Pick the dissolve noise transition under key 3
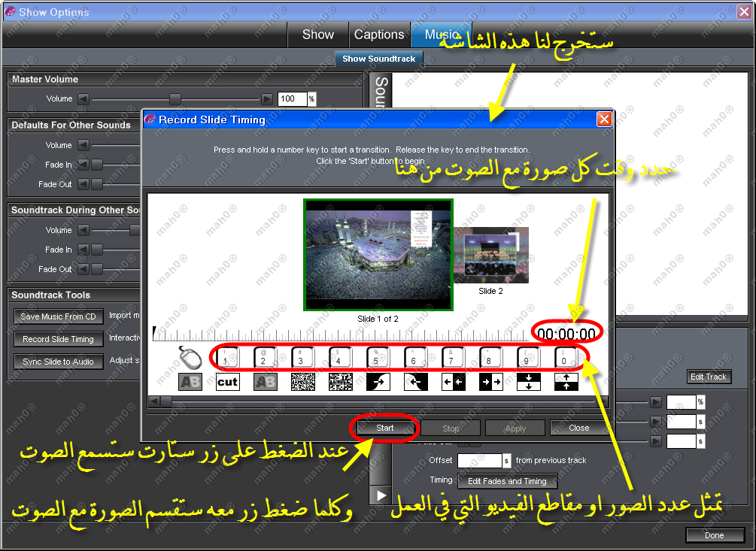The height and width of the screenshot is (551, 756). (302, 382)
